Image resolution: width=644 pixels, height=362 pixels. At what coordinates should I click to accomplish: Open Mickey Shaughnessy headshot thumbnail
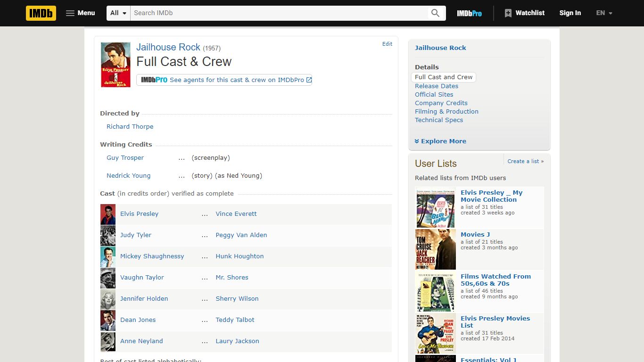coord(108,257)
